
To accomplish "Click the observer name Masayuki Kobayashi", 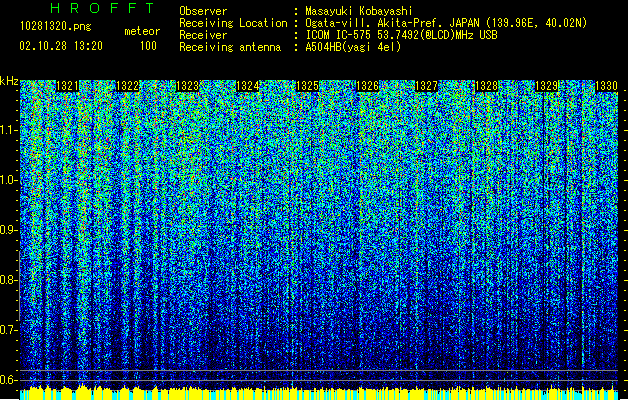I will tap(359, 11).
